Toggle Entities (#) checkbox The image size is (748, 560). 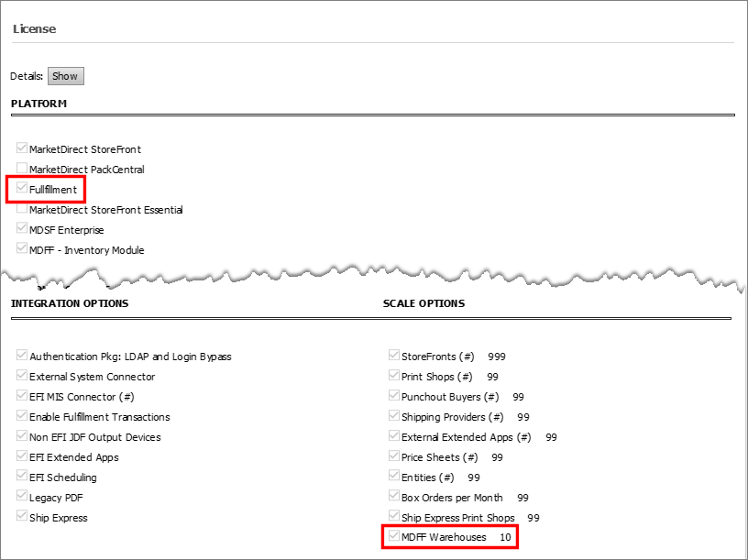click(393, 476)
